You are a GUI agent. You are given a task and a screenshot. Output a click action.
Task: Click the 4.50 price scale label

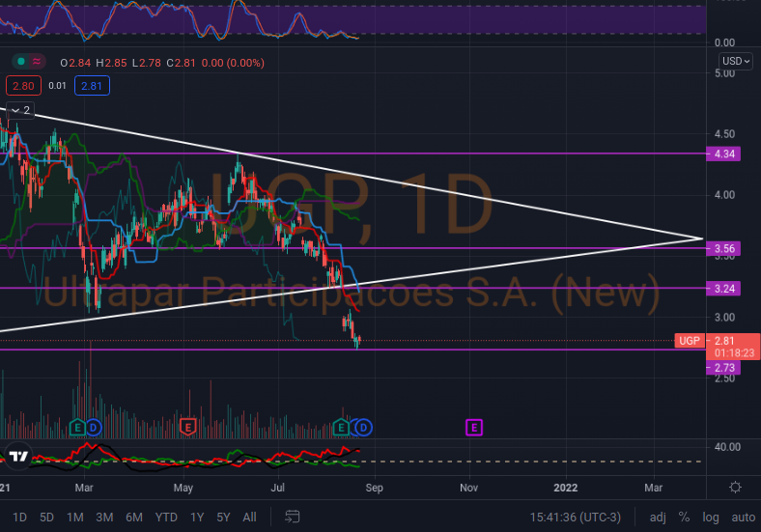(724, 133)
